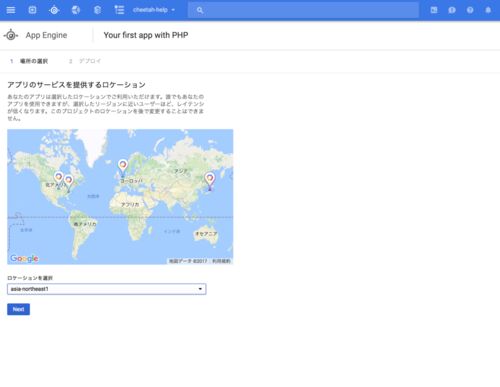Click the terms of use link on map
This screenshot has height=387, width=500.
click(221, 261)
